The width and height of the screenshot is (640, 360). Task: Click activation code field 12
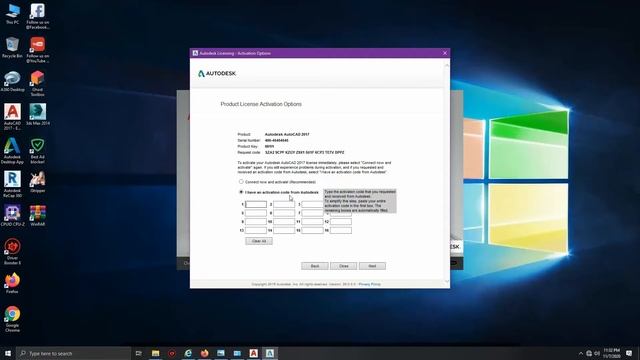[x=341, y=222]
